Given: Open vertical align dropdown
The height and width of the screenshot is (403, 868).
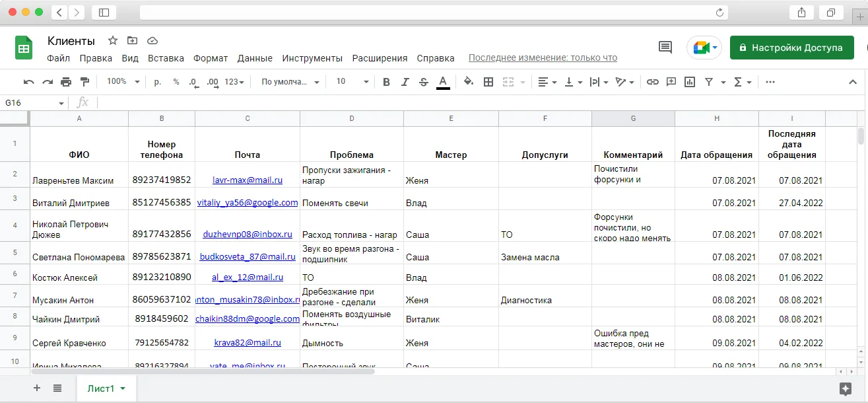Looking at the screenshot, I should point(574,82).
